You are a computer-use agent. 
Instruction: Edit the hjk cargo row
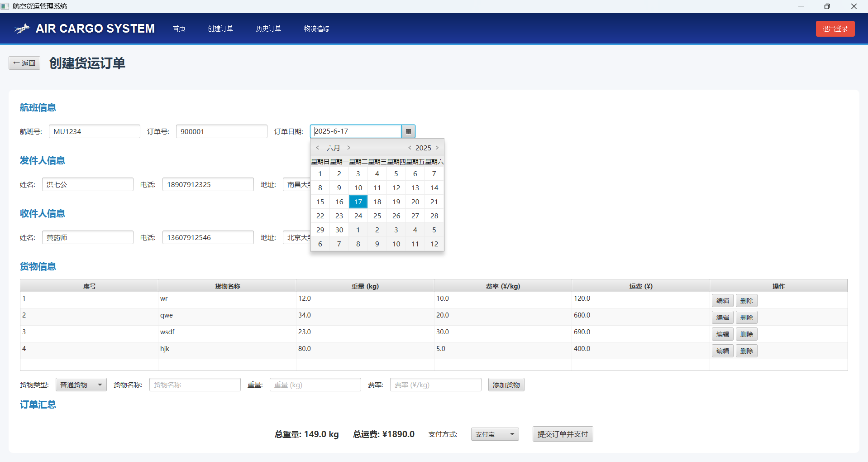click(722, 351)
